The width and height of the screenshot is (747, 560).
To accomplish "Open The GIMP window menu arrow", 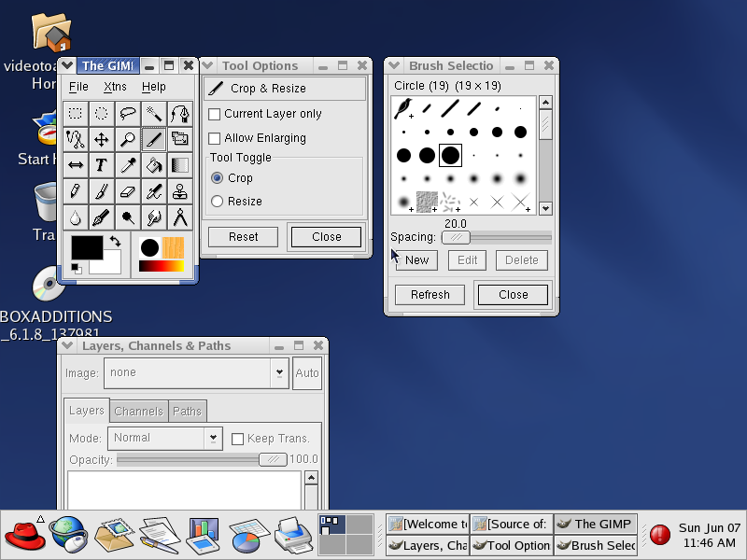I will [67, 65].
